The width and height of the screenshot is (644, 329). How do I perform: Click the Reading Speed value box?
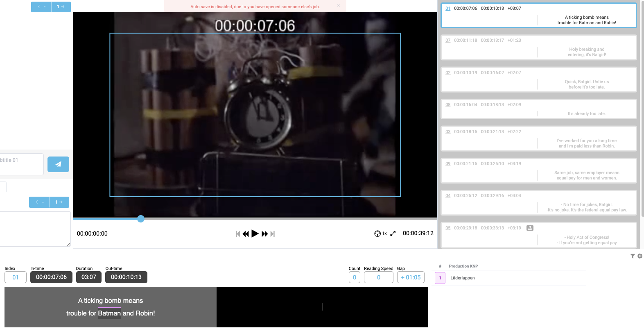tap(379, 277)
